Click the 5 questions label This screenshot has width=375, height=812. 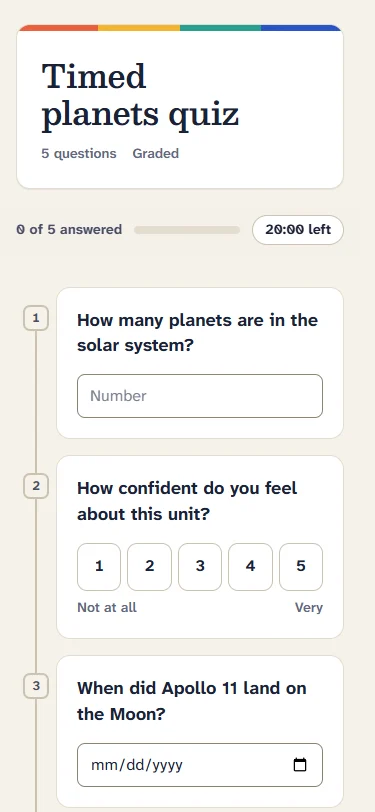(79, 154)
